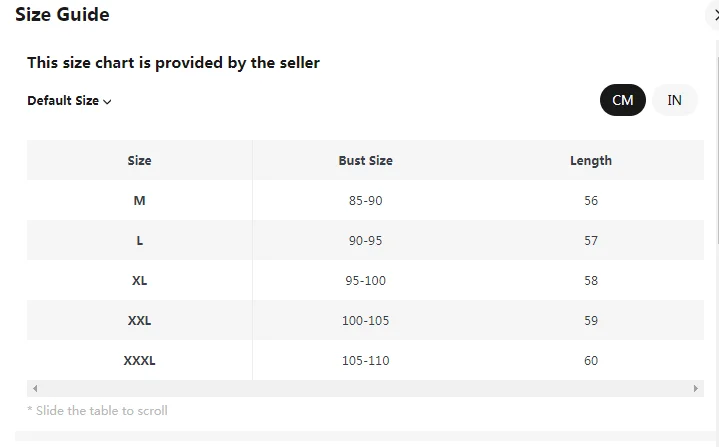Expand the Default Size dropdown
Screen dimensions: 719x447
tap(69, 101)
